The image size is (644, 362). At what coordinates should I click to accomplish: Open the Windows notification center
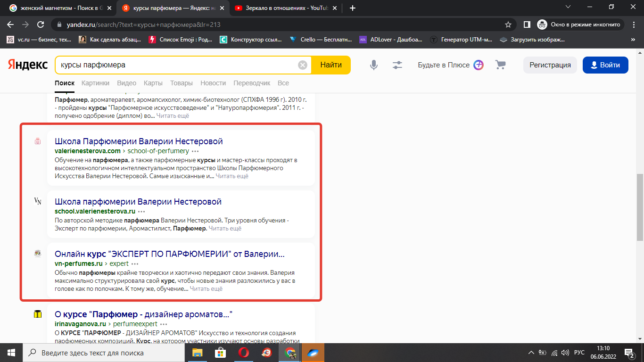coord(629,353)
